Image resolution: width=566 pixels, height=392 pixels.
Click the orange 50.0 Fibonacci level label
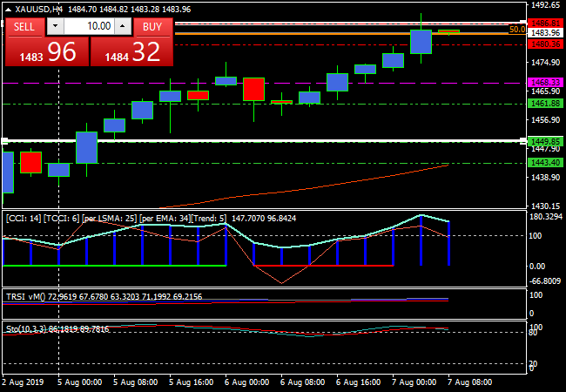coord(515,30)
